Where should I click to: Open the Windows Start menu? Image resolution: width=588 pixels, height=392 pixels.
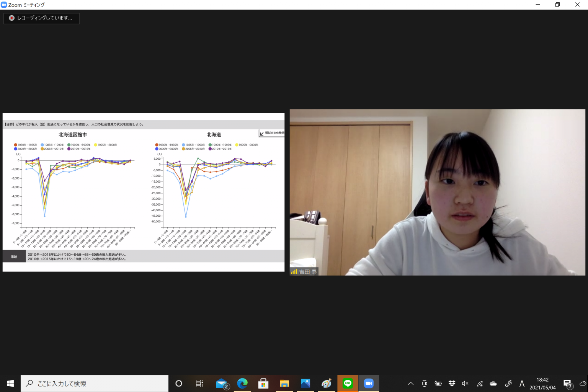tap(10, 383)
